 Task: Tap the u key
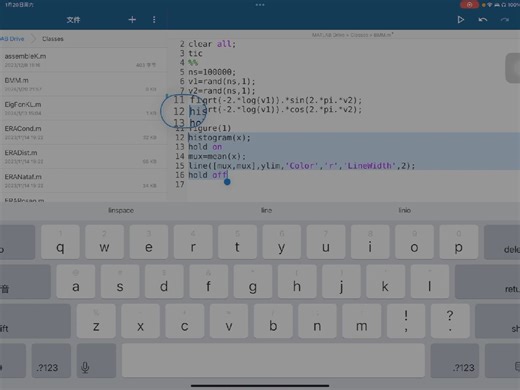[326, 242]
